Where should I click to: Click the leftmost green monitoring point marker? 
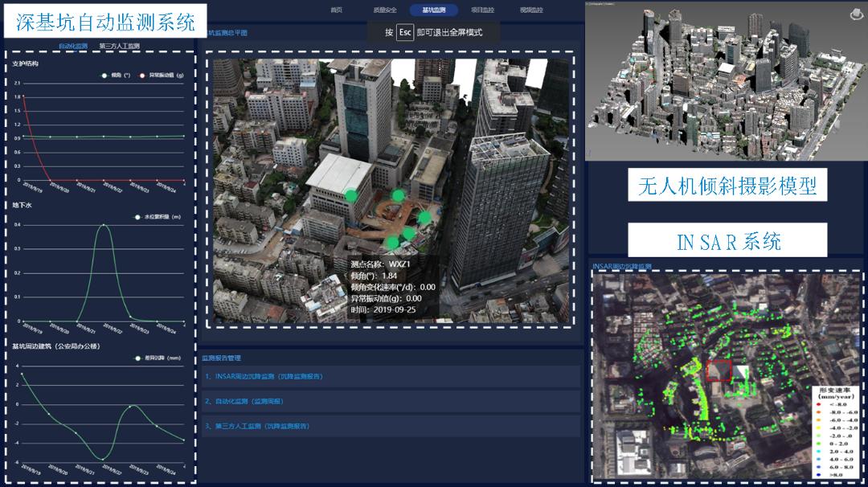351,195
